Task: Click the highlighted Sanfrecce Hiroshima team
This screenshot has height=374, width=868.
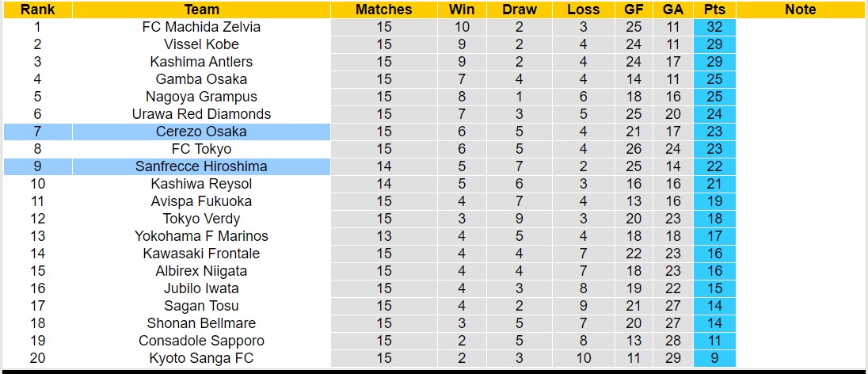Action: [x=201, y=166]
